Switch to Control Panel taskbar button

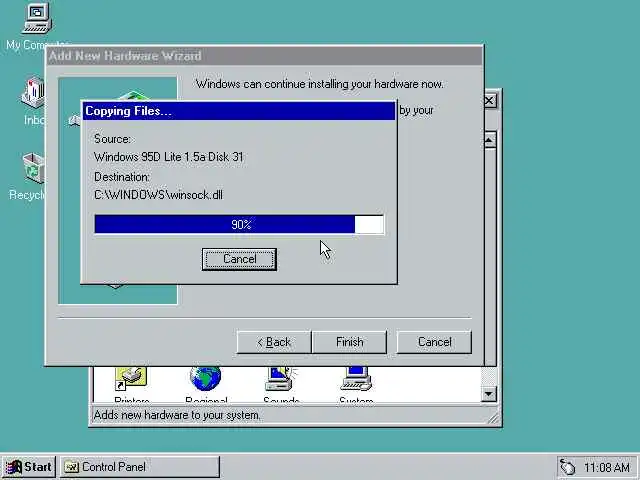[x=140, y=467]
